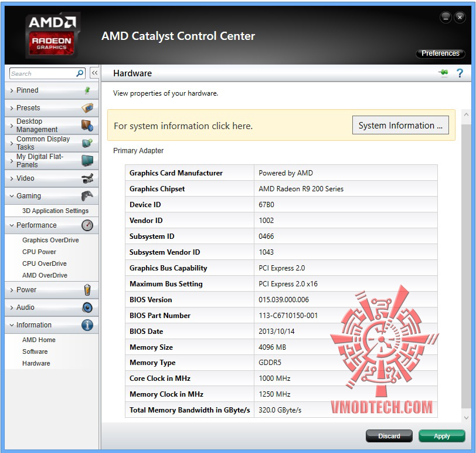476x453 pixels.
Task: Click the Memory Size value '4096 MB'
Action: (273, 347)
